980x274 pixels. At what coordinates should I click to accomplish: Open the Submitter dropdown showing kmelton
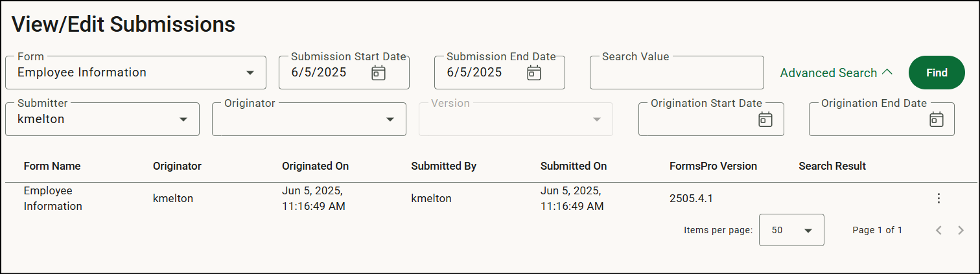click(102, 119)
